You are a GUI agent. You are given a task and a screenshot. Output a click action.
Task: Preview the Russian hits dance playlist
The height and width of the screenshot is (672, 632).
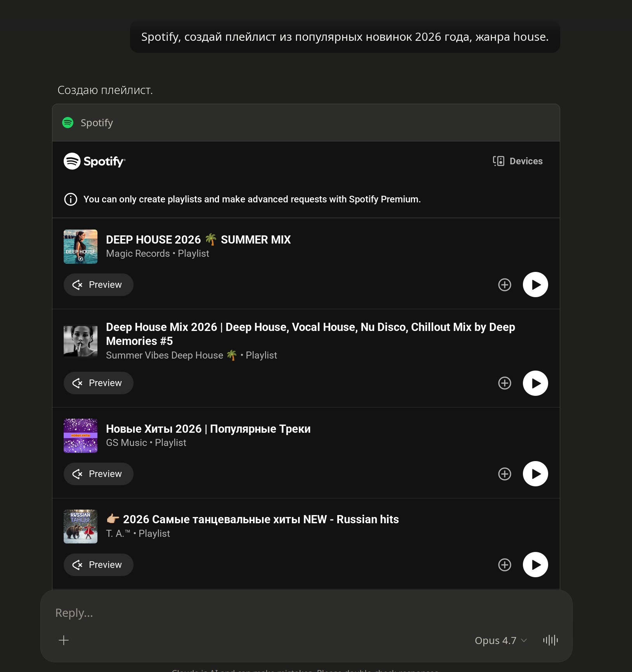(x=99, y=565)
